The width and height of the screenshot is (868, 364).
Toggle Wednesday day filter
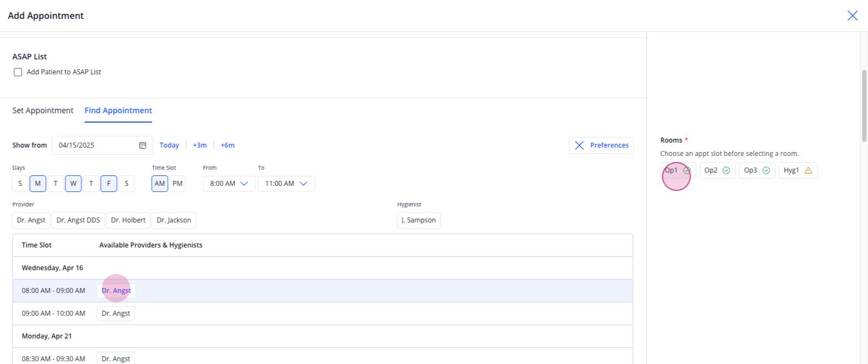(73, 184)
